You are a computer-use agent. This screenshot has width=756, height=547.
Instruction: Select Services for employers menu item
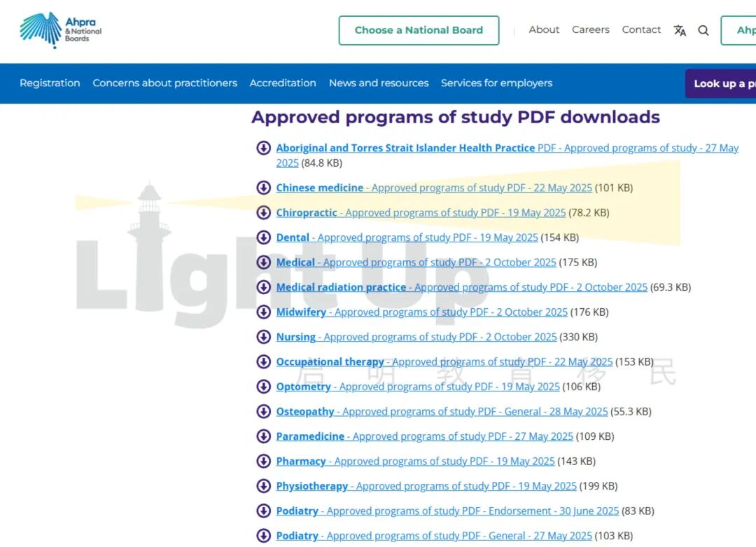point(496,83)
